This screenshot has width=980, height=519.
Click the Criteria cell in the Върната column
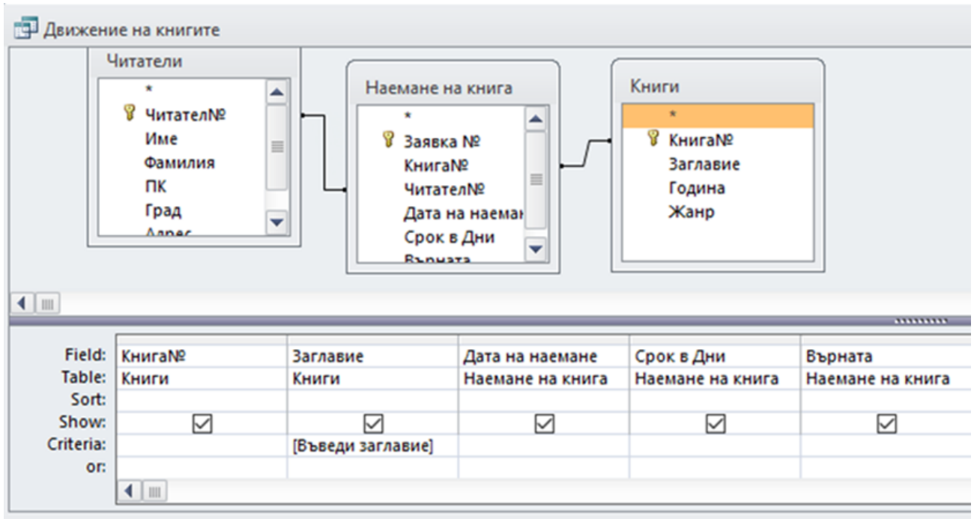pos(886,446)
